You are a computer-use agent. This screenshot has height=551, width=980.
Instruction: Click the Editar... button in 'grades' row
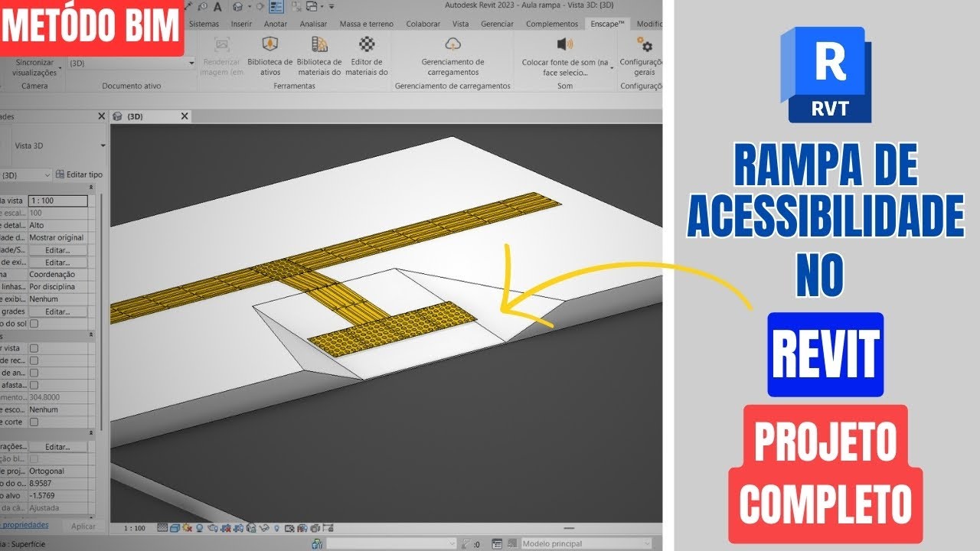(x=57, y=311)
